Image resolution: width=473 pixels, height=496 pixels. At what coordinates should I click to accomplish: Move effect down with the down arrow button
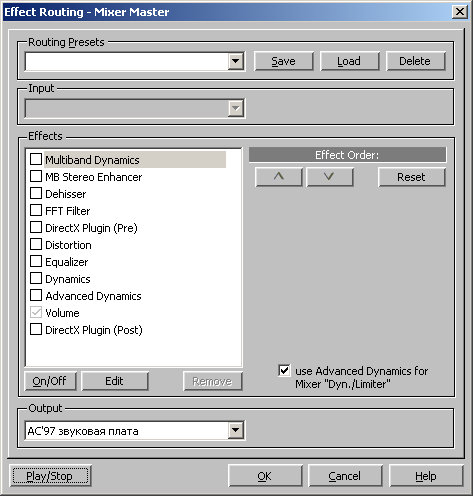(330, 177)
